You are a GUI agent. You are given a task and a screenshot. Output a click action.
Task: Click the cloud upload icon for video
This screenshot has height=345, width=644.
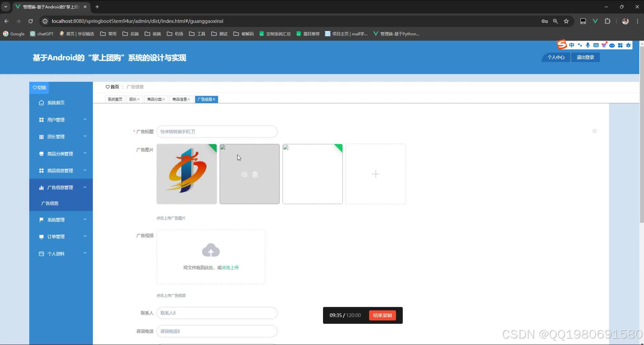(x=211, y=250)
